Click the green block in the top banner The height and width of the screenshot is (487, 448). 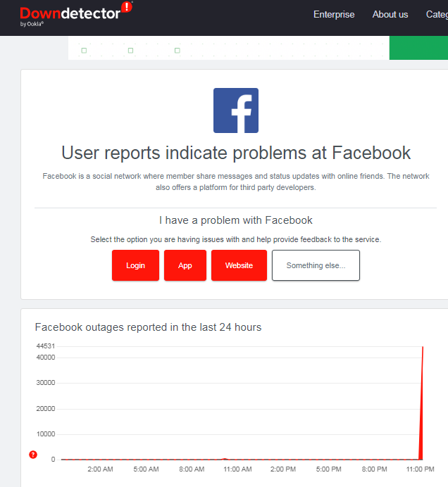pyautogui.click(x=418, y=48)
